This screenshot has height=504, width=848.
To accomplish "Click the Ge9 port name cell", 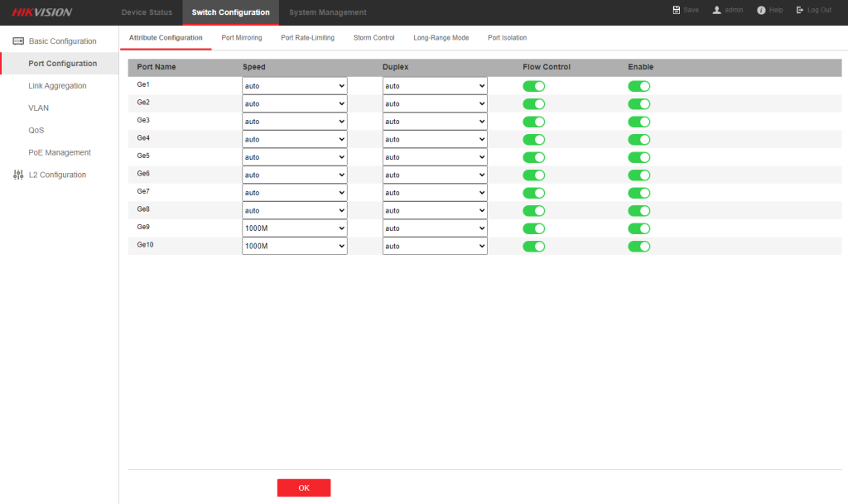I will (x=143, y=228).
